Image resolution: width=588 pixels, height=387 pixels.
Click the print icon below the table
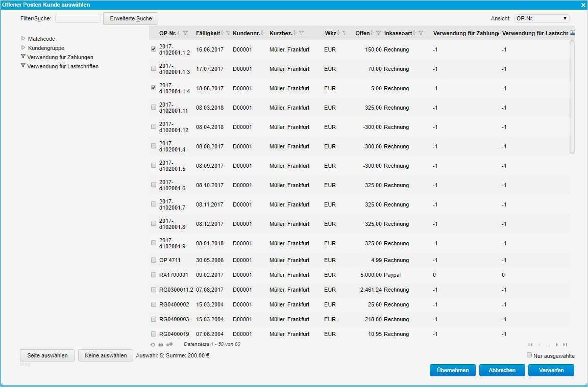click(x=161, y=344)
